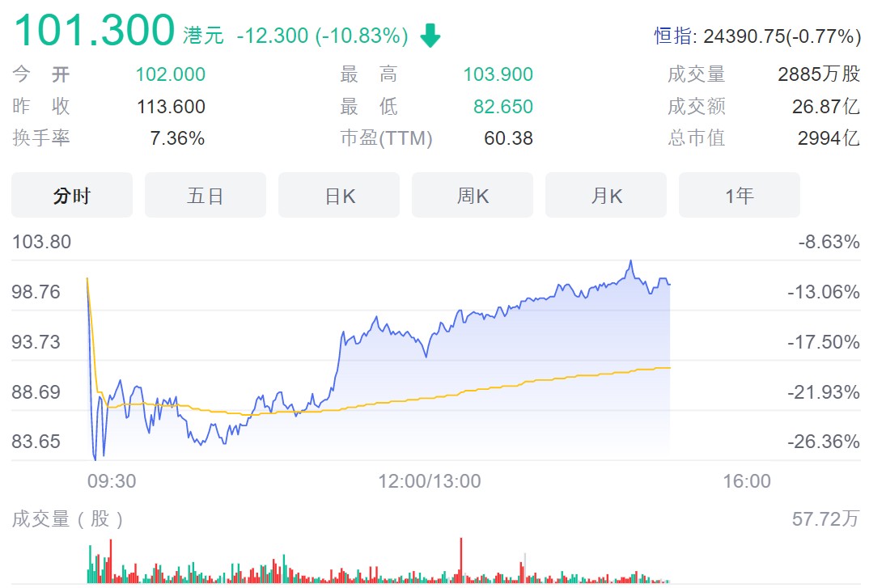Viewport: 886px width, 588px height.
Task: Click the 换手率 turnover rate 7.36%
Action: (x=177, y=138)
